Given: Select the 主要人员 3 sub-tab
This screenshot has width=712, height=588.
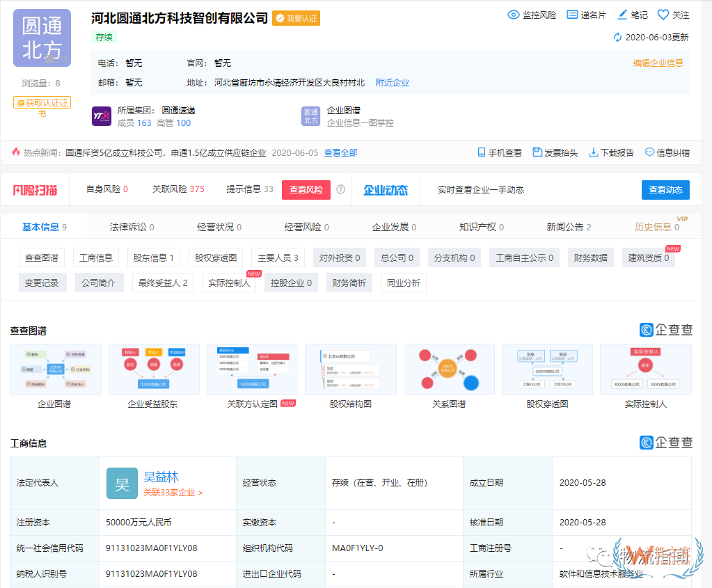Looking at the screenshot, I should tap(278, 258).
